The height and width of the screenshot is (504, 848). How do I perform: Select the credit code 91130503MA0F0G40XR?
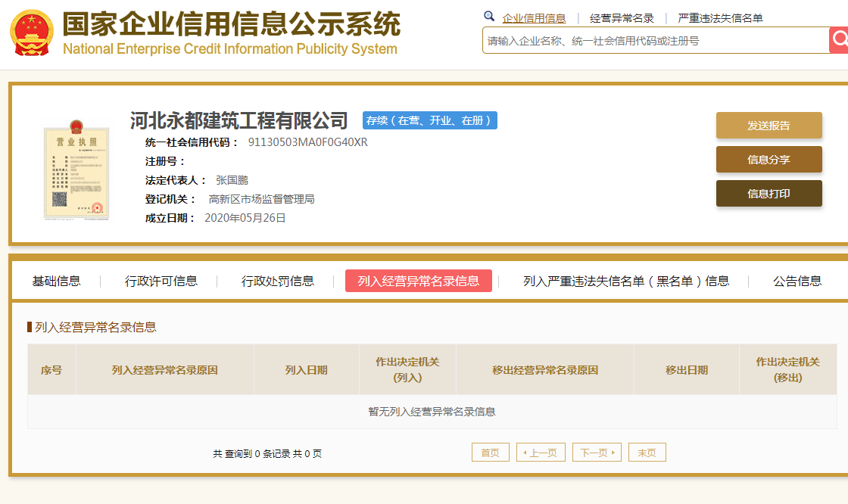click(x=307, y=142)
